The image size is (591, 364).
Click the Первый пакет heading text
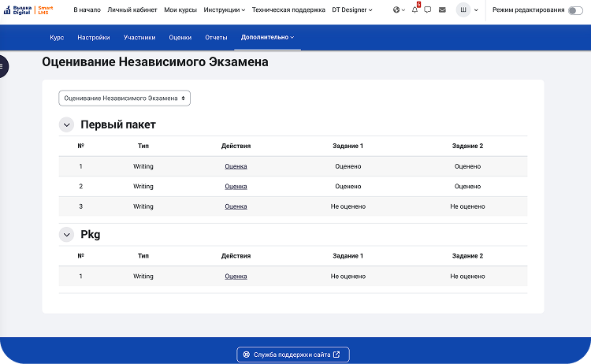tap(118, 124)
